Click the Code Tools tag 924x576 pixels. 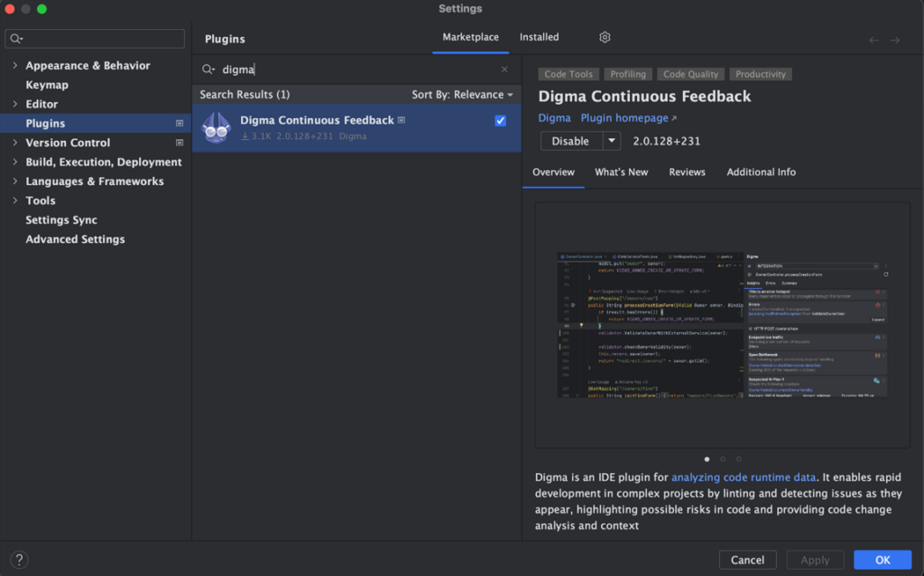click(568, 74)
